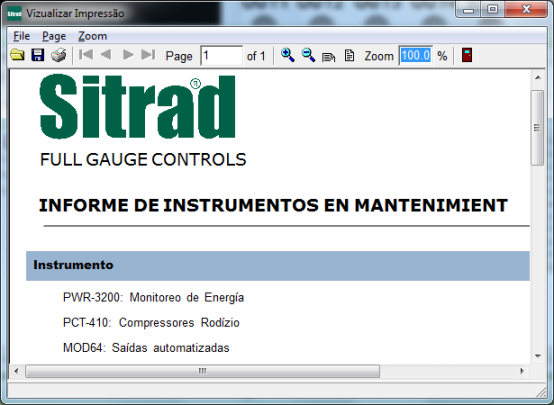Click the vertical scrollbar down arrow
The width and height of the screenshot is (554, 405).
(x=538, y=356)
